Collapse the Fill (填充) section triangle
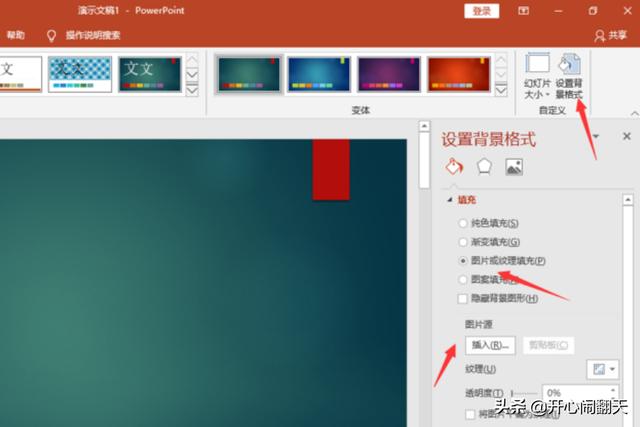Viewport: 640px width, 427px height. click(449, 200)
